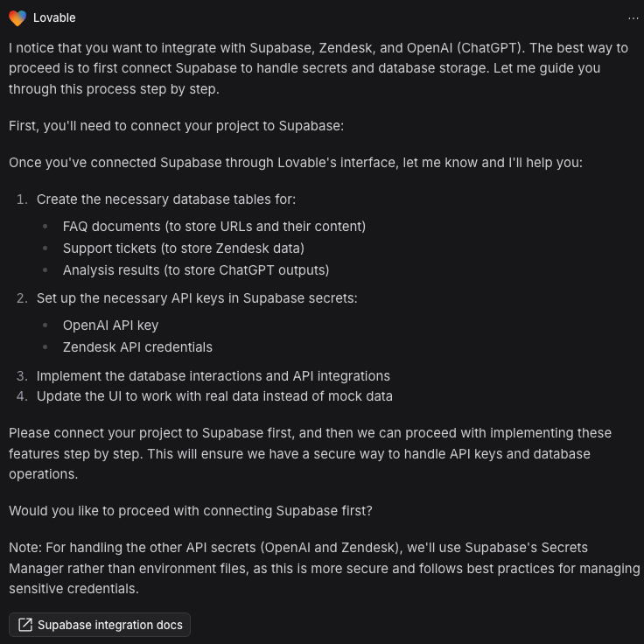
Task: Click the paragraph starting "Please connect your project"
Action: [x=310, y=453]
